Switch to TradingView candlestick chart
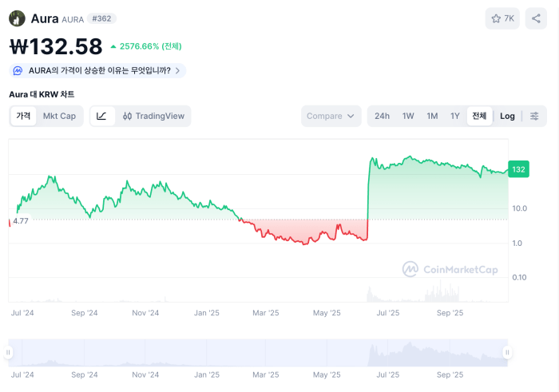 tap(153, 116)
